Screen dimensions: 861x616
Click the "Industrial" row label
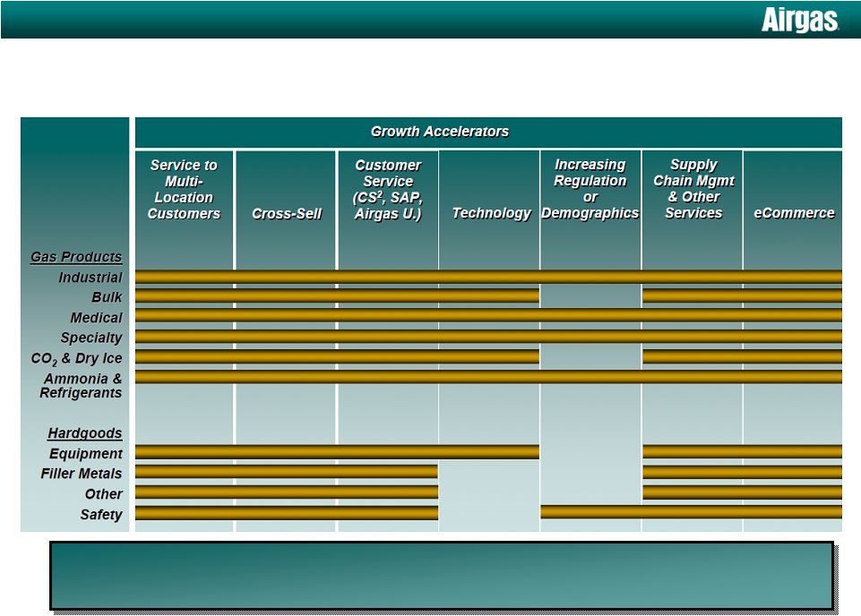pos(90,278)
